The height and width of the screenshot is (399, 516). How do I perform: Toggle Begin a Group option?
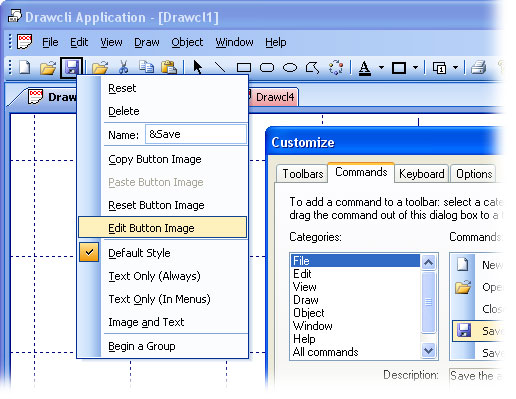163,346
